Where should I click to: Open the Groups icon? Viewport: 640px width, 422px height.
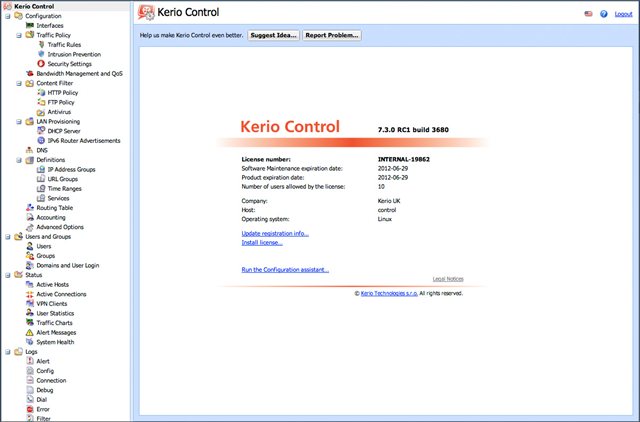click(x=30, y=255)
